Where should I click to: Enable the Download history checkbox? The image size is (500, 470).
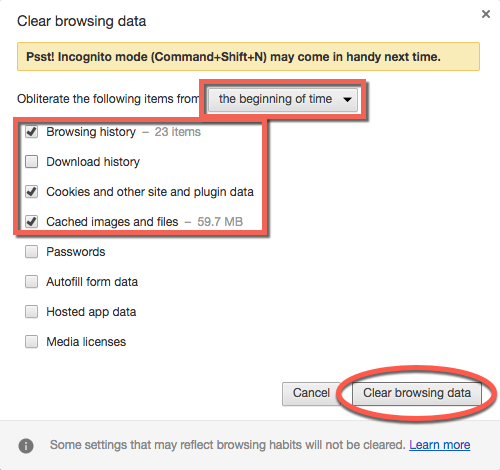32,162
